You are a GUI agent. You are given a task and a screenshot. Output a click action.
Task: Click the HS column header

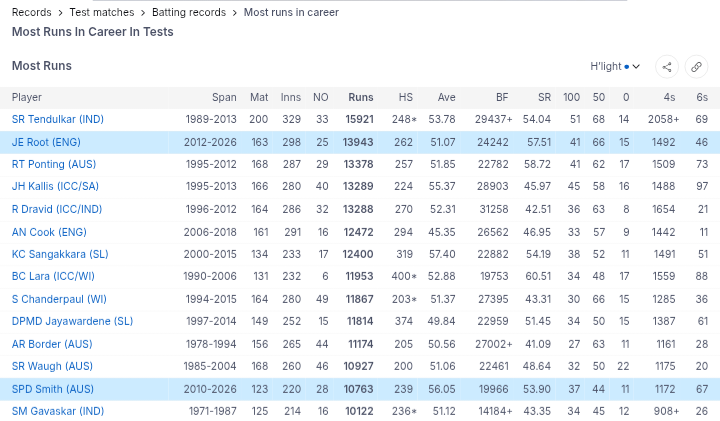coord(405,97)
